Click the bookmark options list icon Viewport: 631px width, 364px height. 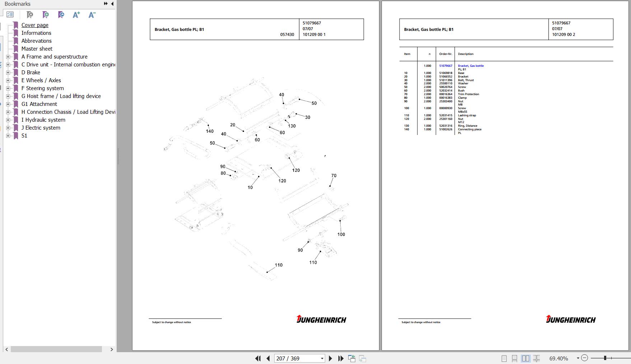point(10,15)
